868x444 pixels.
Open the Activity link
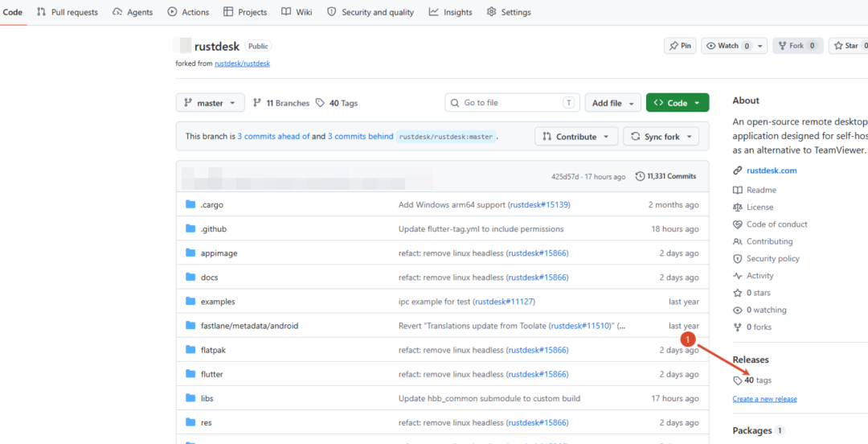tap(759, 276)
